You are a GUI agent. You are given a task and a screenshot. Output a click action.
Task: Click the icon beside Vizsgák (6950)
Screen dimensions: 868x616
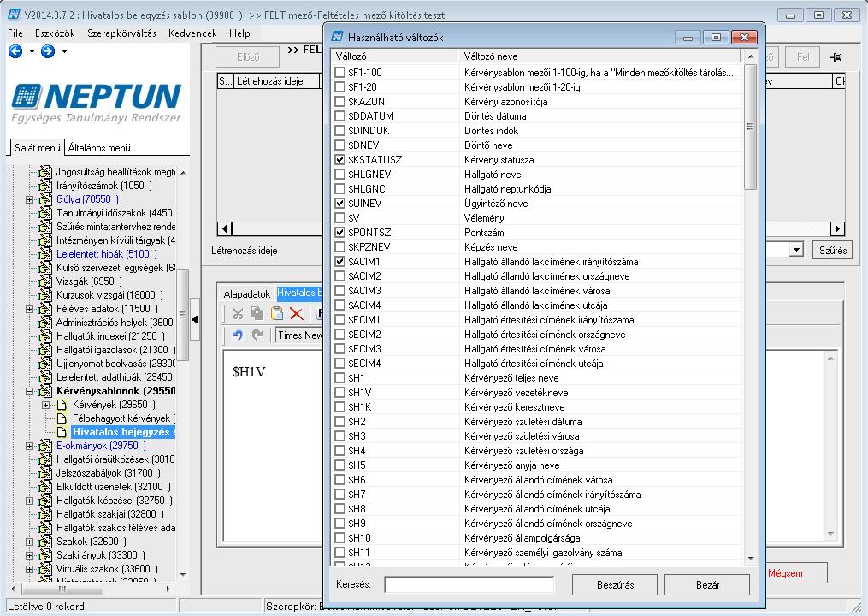pos(45,281)
